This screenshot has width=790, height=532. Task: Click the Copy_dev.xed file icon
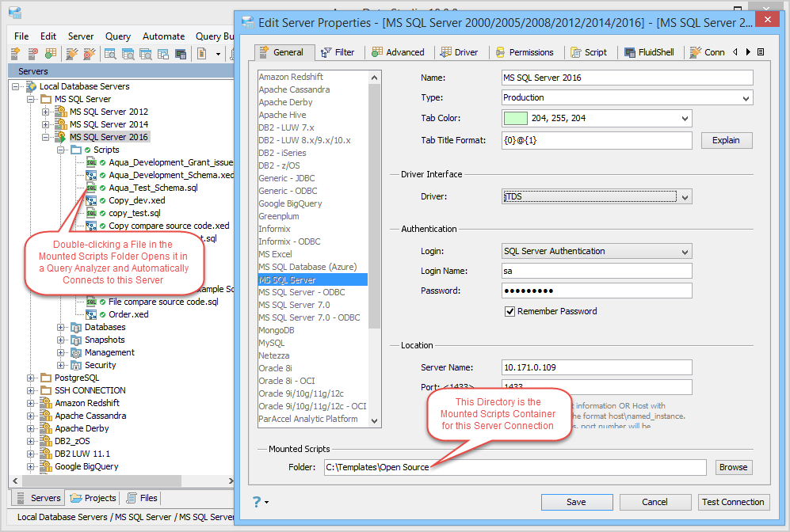coord(91,200)
